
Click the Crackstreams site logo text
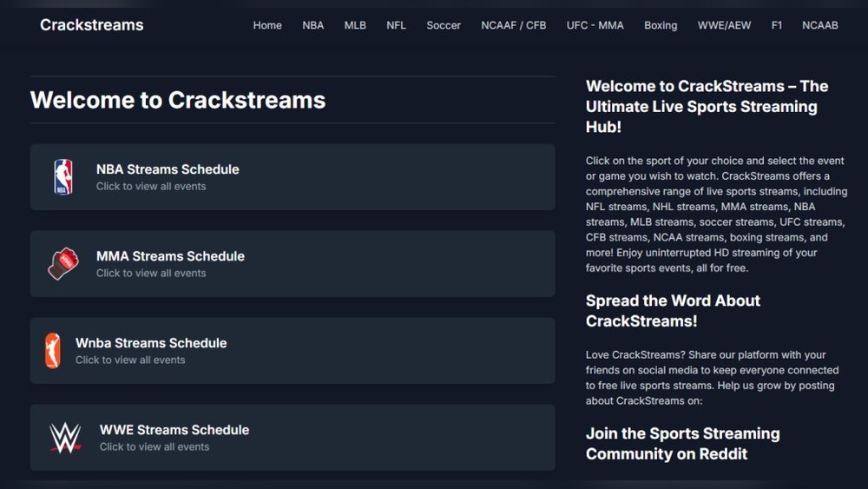point(92,25)
